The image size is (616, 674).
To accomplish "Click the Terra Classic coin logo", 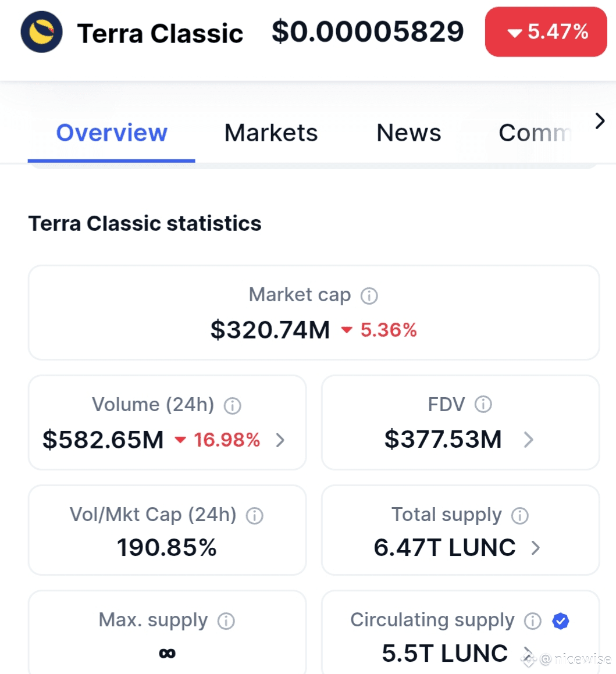I will pos(41,32).
